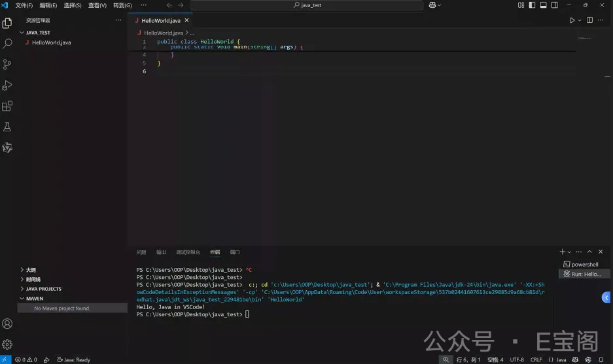Click the Accounts icon in activity bar
The height and width of the screenshot is (364, 613).
[8, 323]
